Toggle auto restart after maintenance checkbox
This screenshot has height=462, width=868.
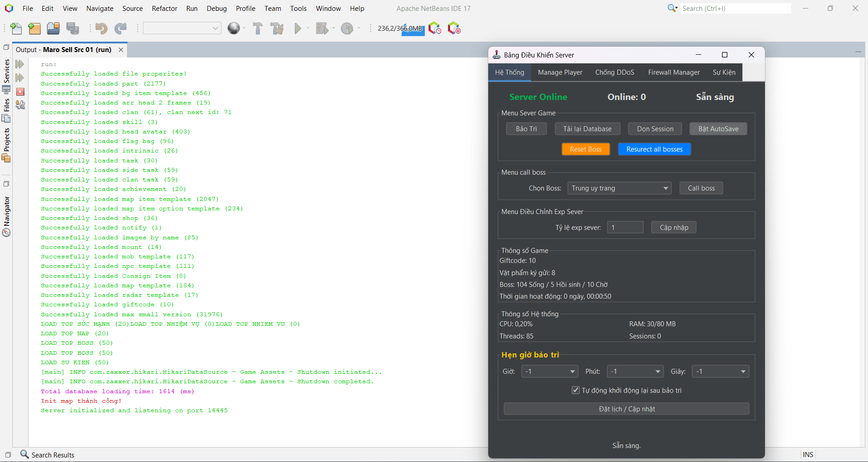(x=576, y=390)
